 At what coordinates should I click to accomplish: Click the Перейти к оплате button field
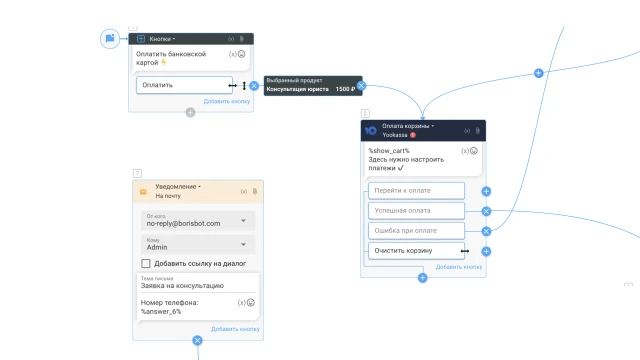(416, 191)
